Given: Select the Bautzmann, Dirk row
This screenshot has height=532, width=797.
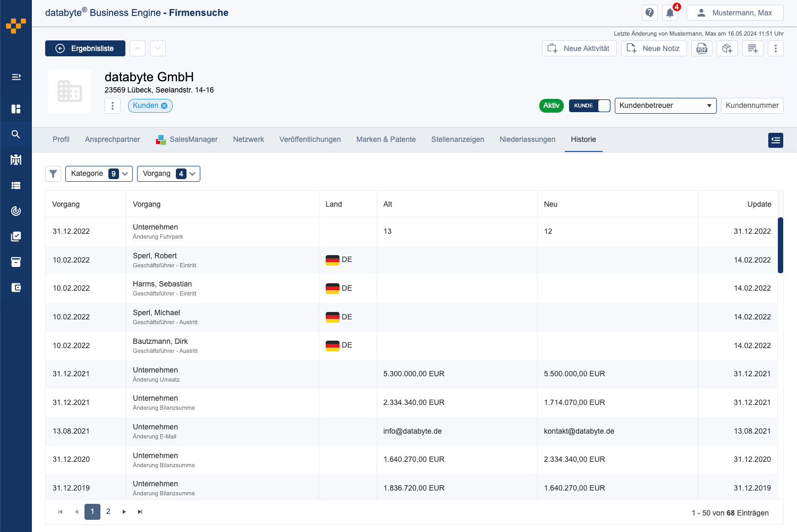Looking at the screenshot, I should point(412,345).
